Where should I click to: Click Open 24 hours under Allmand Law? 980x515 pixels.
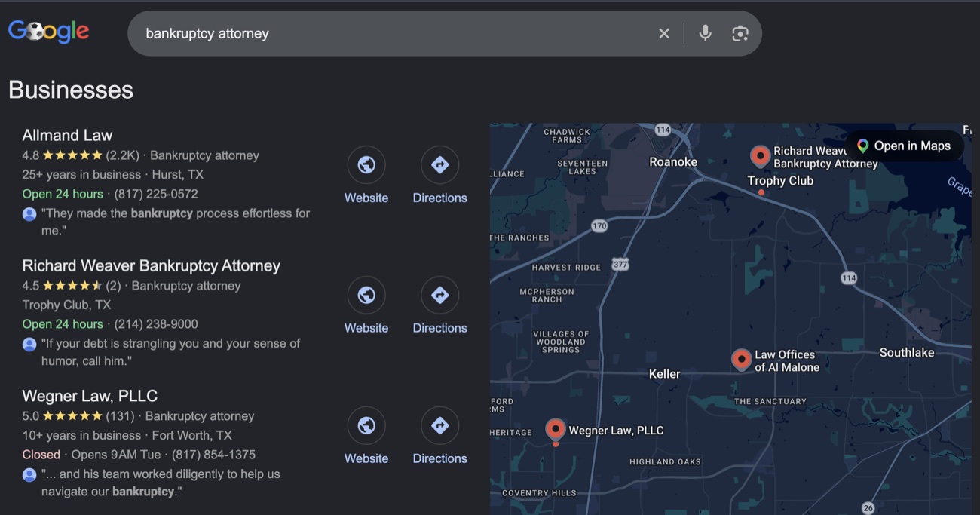click(63, 194)
